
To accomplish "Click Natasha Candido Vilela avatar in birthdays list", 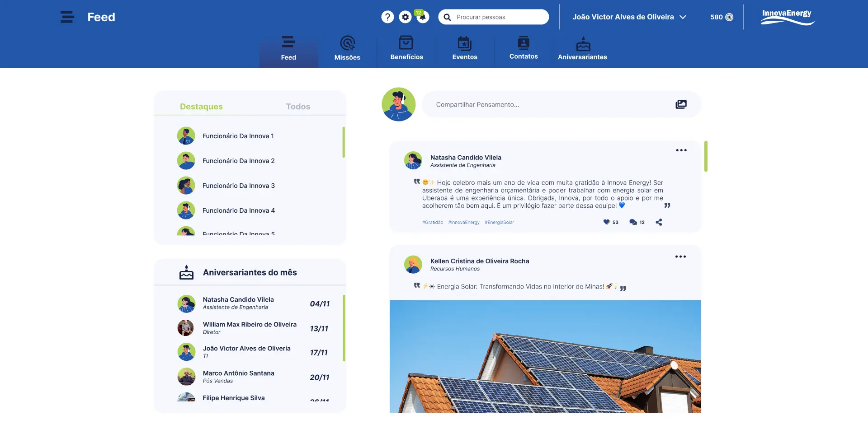I will (x=186, y=304).
